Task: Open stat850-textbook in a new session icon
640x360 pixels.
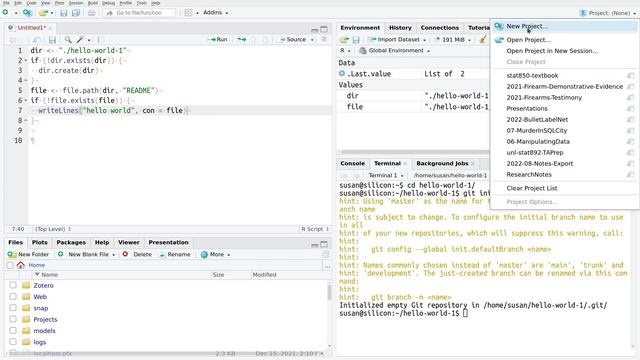Action: 631,76
